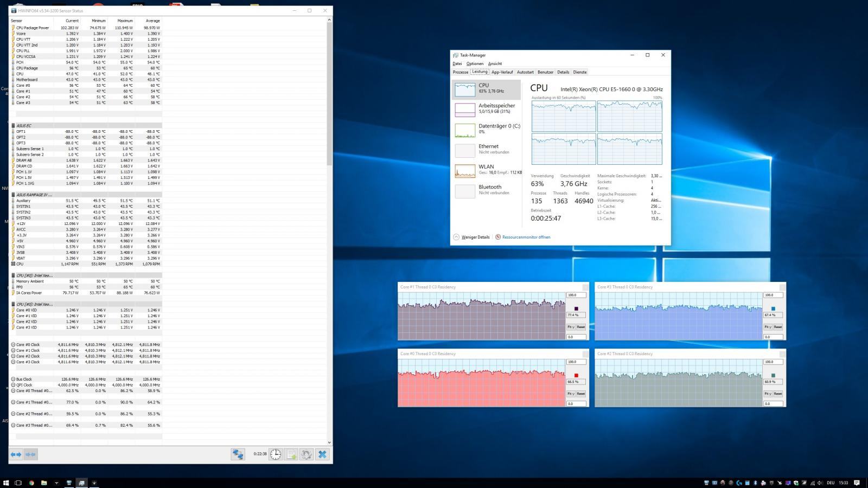The height and width of the screenshot is (488, 868).
Task: Select Arbeitsspeicher in Task Manager sidebar
Action: point(486,109)
